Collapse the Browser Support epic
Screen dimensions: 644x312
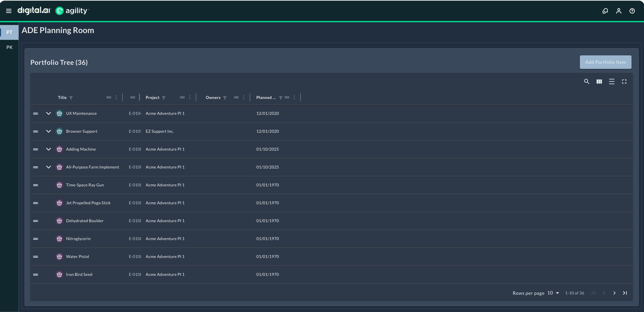click(x=48, y=131)
